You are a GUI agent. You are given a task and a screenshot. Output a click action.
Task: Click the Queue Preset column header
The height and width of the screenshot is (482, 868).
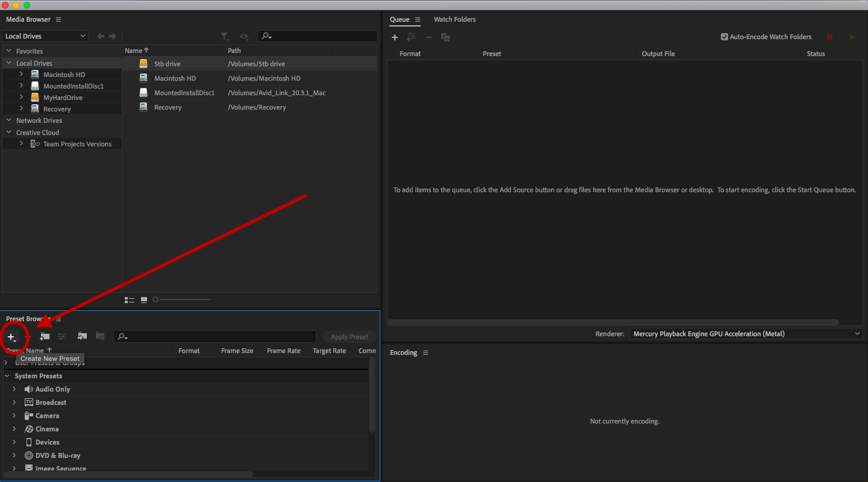[492, 54]
